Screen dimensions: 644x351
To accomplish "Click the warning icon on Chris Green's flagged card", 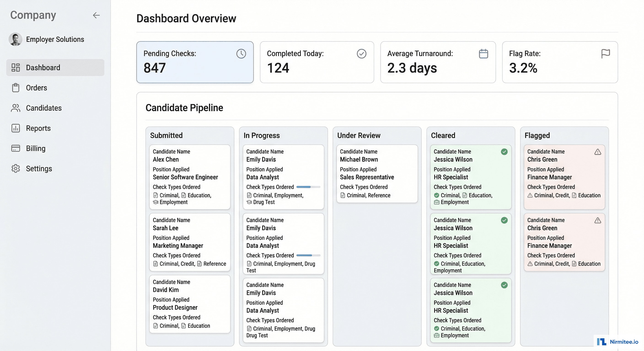I will (598, 152).
